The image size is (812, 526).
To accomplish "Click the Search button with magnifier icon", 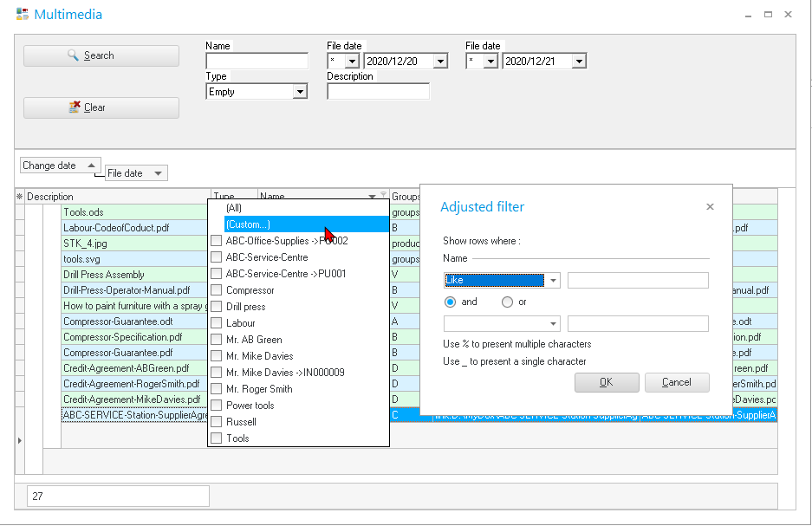I will tap(101, 55).
